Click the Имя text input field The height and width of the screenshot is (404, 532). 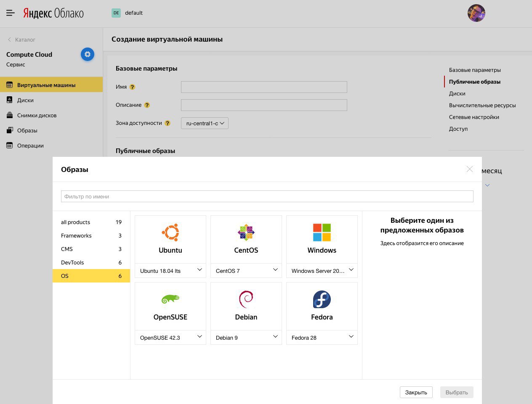point(264,87)
